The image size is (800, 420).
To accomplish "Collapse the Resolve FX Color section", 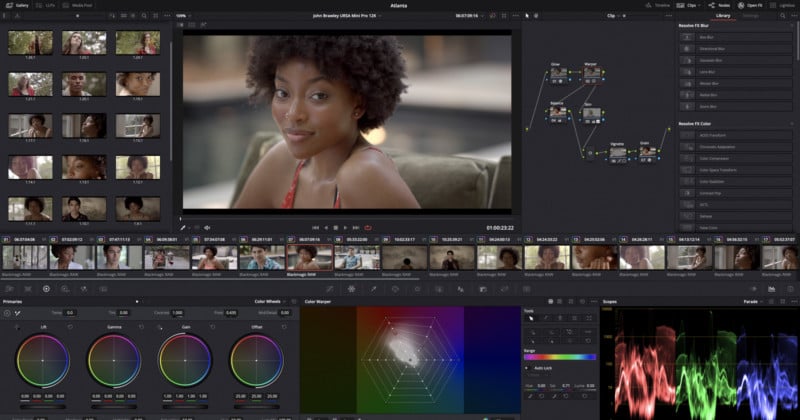I will (792, 124).
